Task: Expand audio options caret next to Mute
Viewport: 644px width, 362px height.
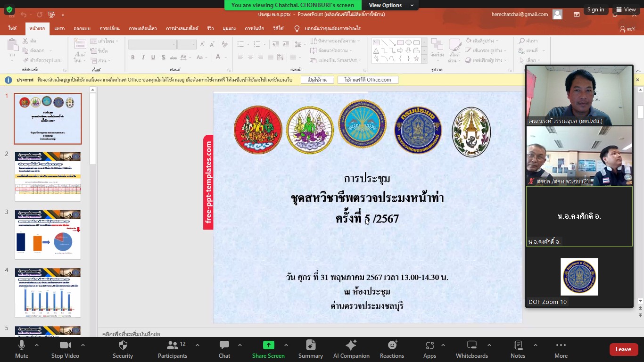Action: (x=37, y=345)
